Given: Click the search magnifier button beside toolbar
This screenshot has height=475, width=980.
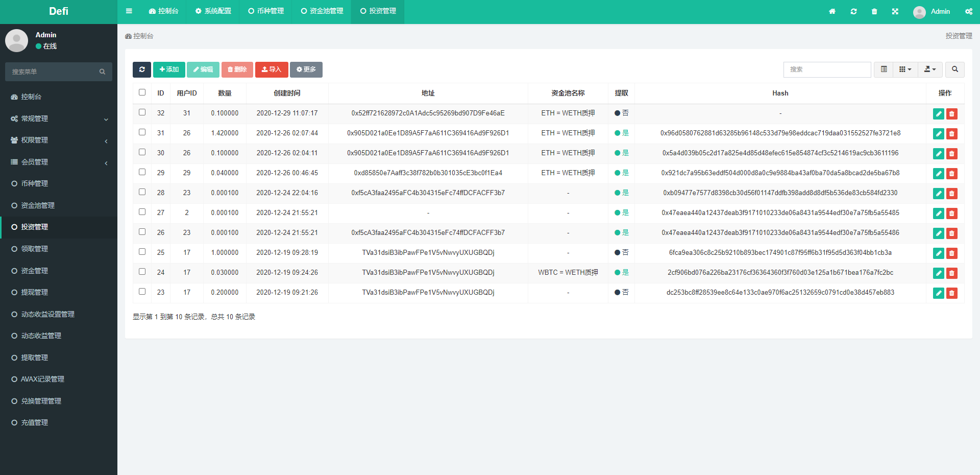Looking at the screenshot, I should [955, 69].
